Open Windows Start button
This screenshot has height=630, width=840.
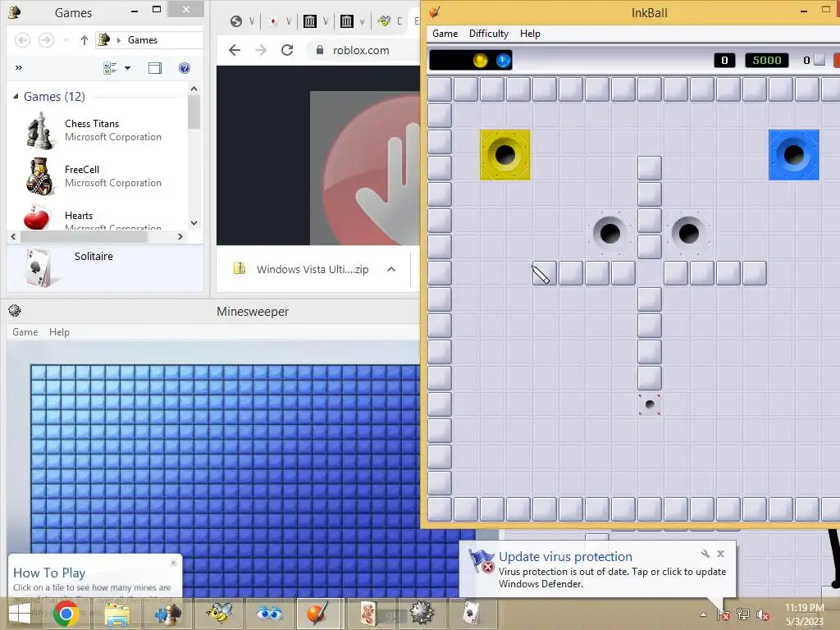click(x=20, y=614)
